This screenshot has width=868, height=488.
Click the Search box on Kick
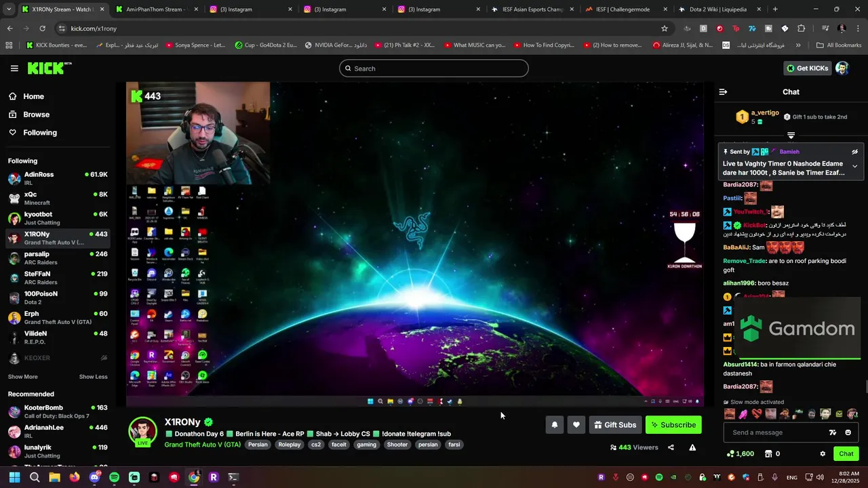[434, 68]
